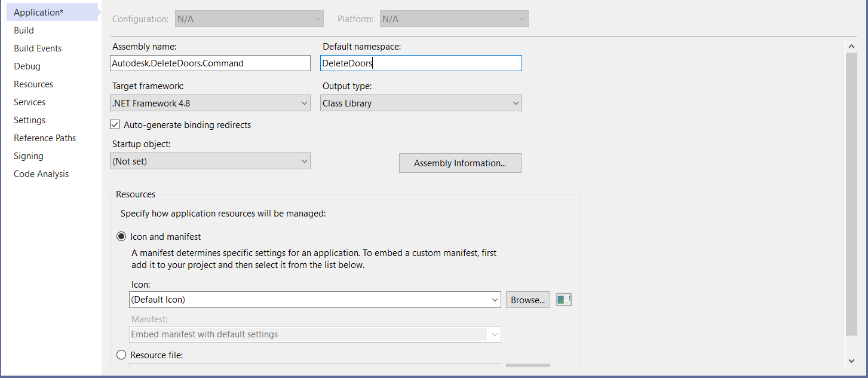This screenshot has height=378, width=868.
Task: Switch to the Signing page
Action: 28,156
